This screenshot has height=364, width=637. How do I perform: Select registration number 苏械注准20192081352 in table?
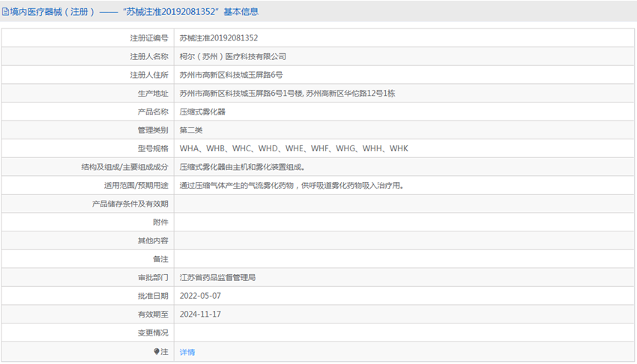click(219, 38)
